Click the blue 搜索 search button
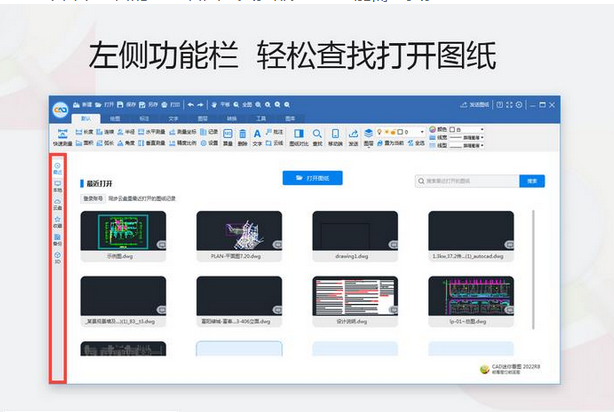The image size is (614, 412). click(x=532, y=181)
